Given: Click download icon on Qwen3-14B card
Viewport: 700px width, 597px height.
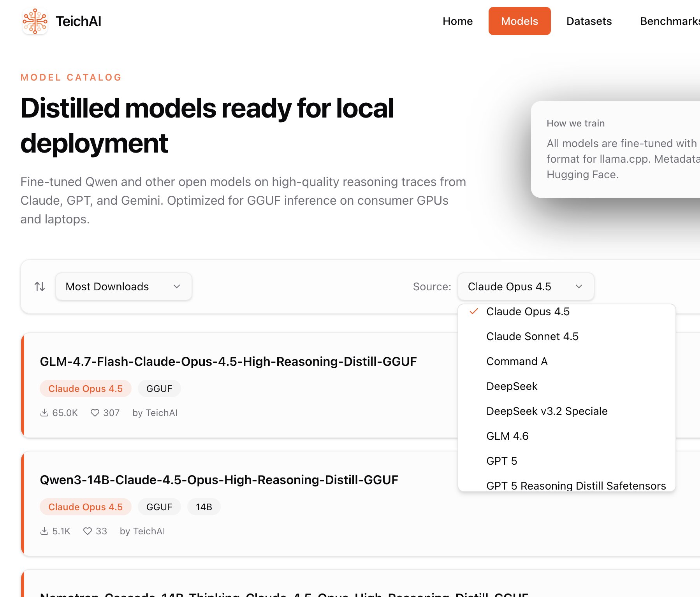Looking at the screenshot, I should 44,531.
